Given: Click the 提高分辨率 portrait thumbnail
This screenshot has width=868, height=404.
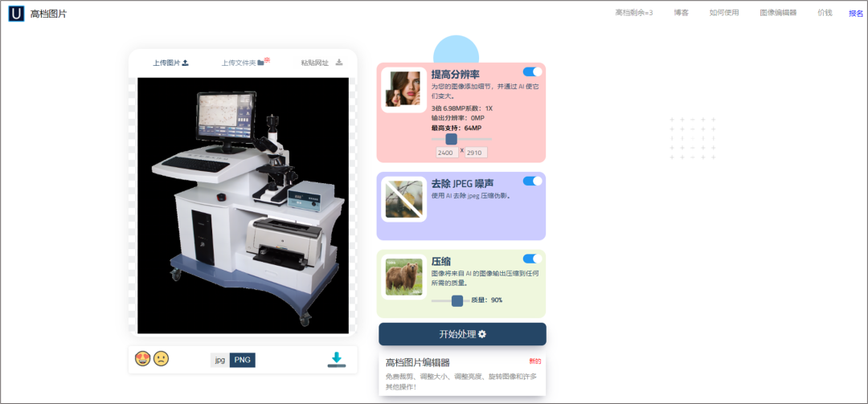Looking at the screenshot, I should [x=403, y=90].
